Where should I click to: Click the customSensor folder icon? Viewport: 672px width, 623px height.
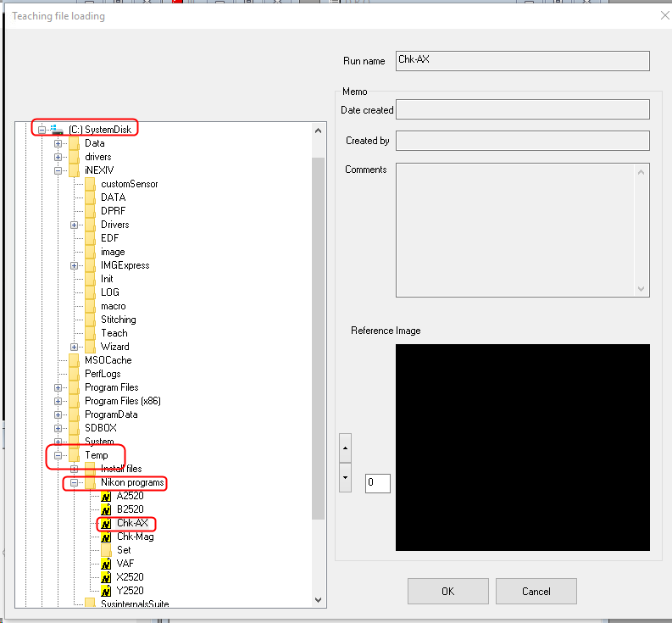click(x=91, y=184)
